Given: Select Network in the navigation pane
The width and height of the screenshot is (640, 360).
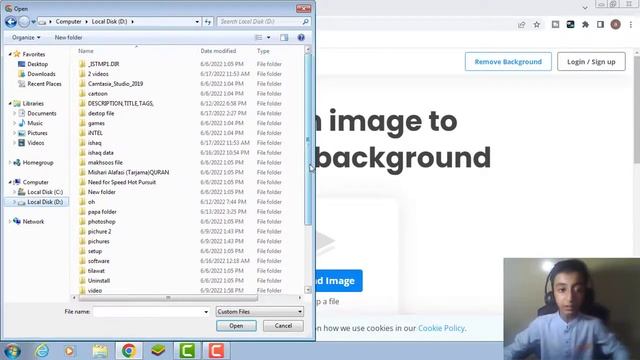Looking at the screenshot, I should (33, 222).
